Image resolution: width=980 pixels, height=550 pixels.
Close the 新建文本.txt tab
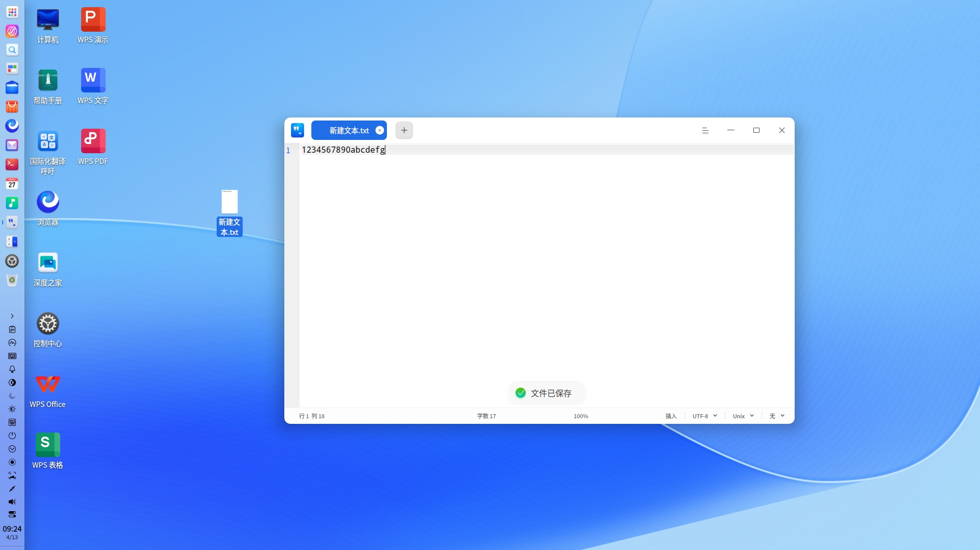[380, 130]
